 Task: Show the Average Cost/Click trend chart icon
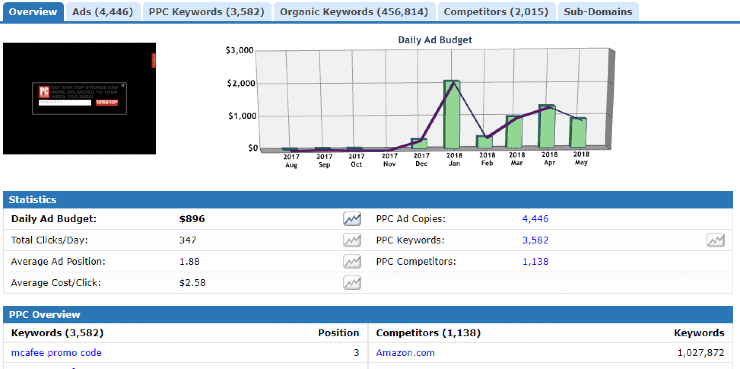[352, 283]
